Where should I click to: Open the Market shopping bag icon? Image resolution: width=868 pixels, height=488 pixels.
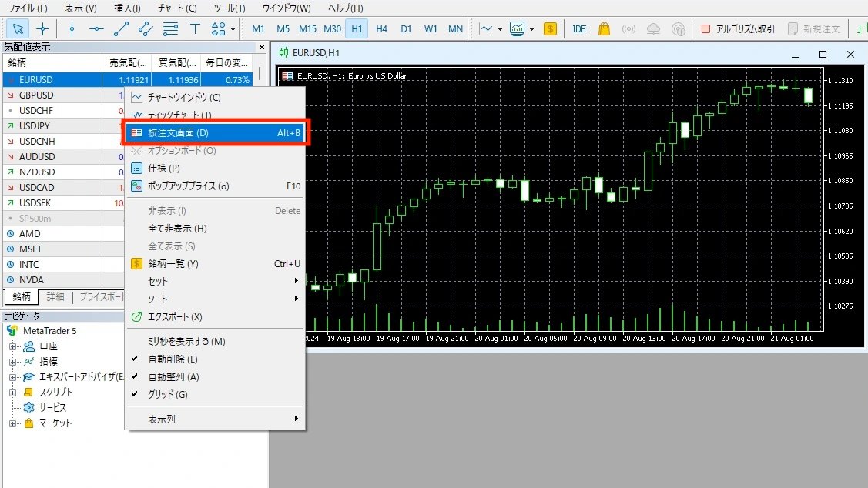point(604,28)
